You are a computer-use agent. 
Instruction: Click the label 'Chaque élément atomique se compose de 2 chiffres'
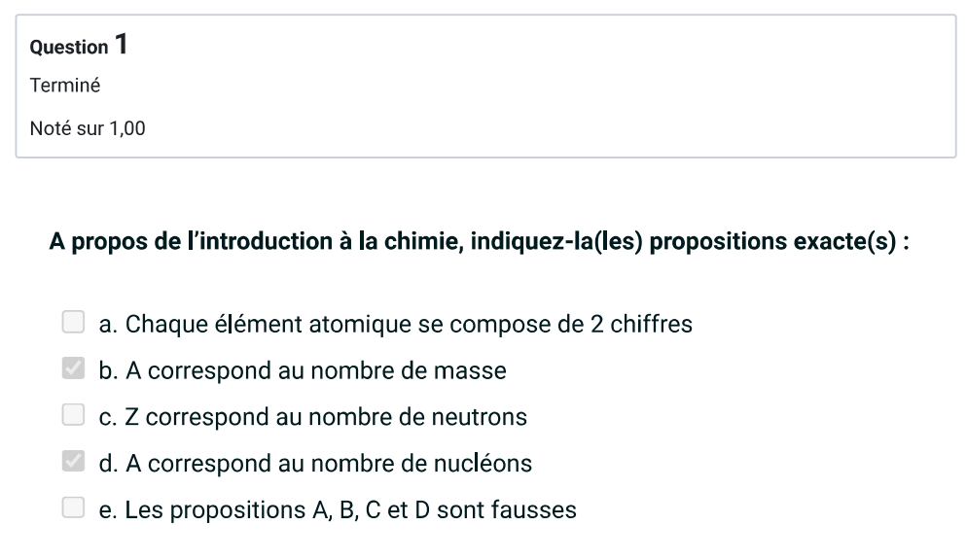coord(409,324)
